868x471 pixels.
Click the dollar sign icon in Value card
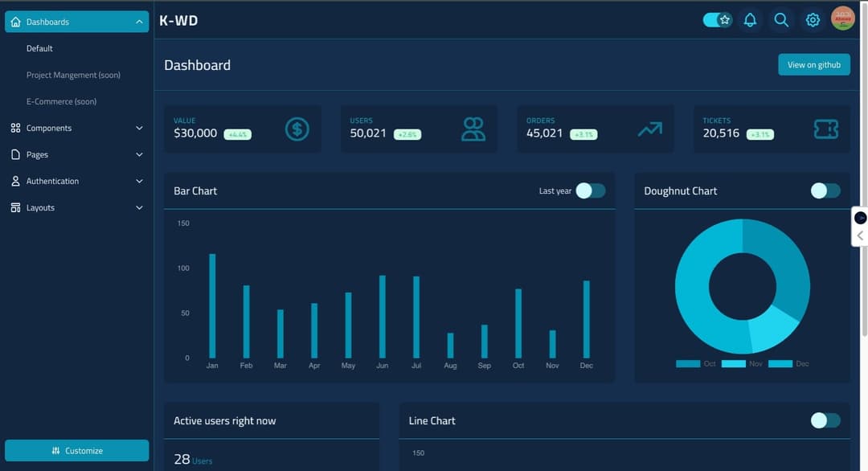pos(297,129)
